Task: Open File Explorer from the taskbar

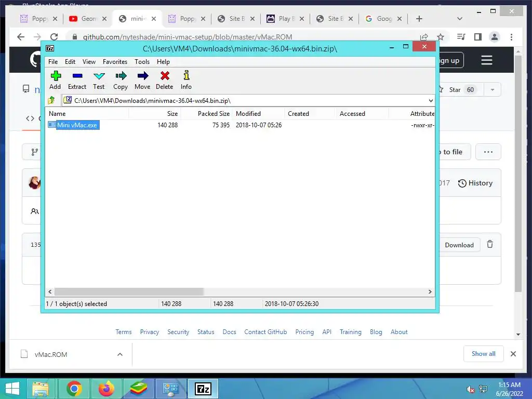Action: [41, 389]
